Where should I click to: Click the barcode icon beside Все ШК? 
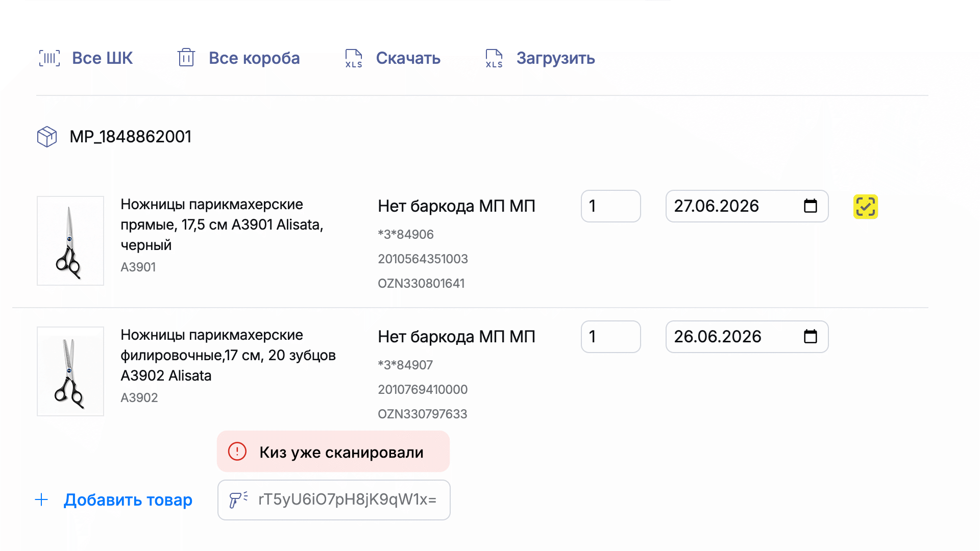(50, 58)
